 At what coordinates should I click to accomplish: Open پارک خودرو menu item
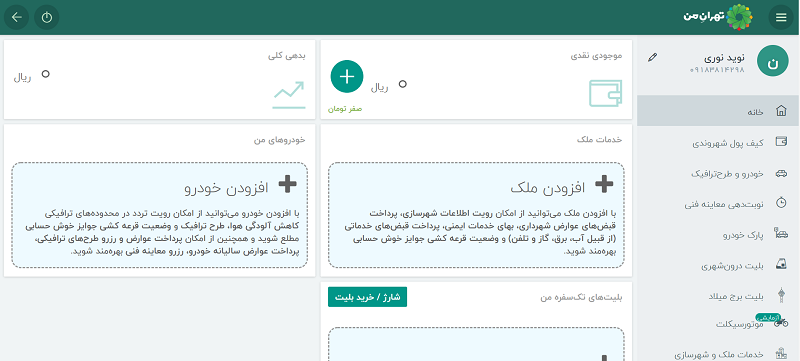click(x=717, y=235)
